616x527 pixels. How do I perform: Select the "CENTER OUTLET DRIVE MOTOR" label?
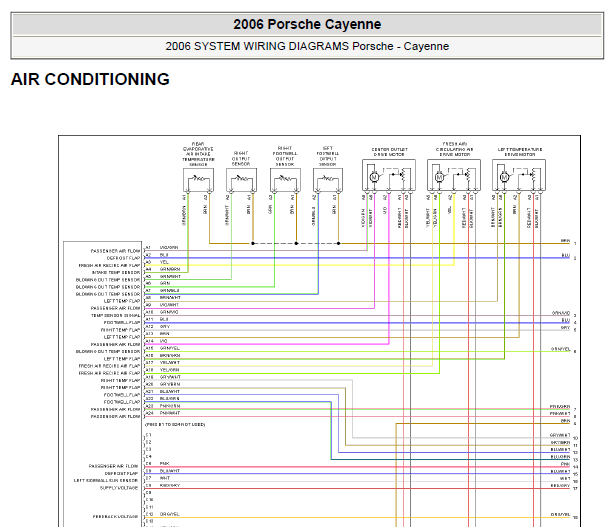click(390, 152)
